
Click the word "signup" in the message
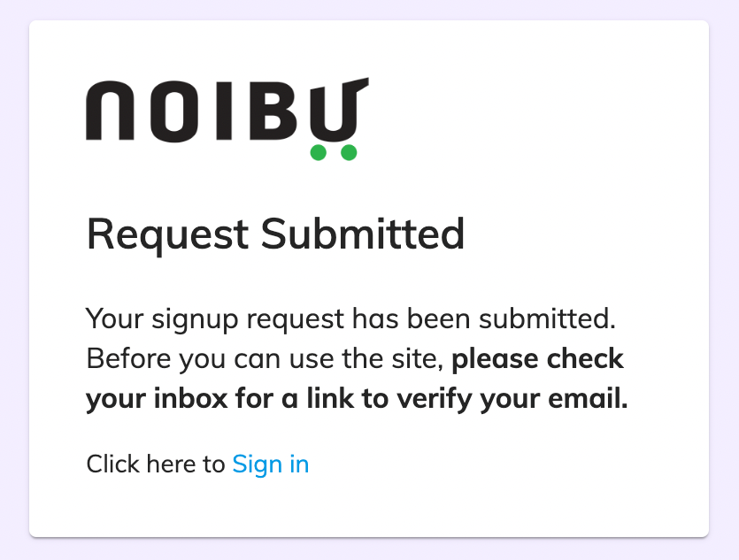[191, 318]
